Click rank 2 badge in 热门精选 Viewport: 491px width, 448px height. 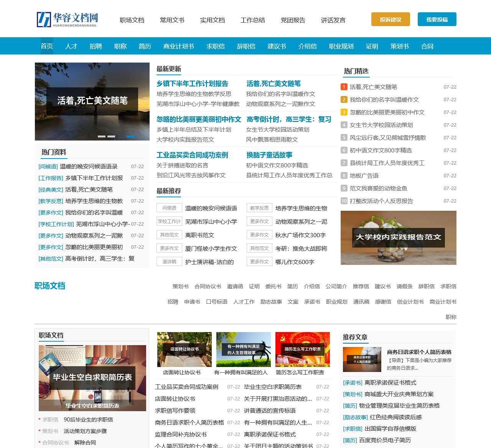coord(344,99)
